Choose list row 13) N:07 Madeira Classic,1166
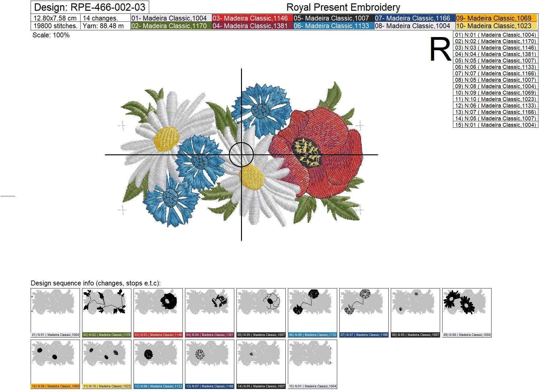 point(496,112)
